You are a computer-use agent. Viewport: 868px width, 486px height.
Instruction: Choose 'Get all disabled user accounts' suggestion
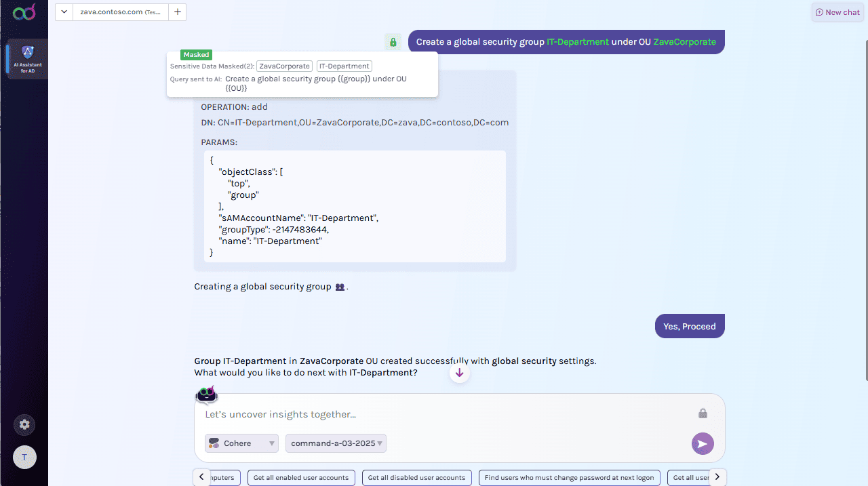tap(416, 478)
